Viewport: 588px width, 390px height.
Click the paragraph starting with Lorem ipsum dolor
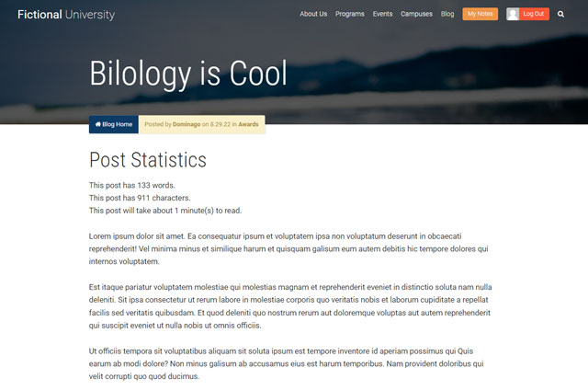tap(288, 249)
